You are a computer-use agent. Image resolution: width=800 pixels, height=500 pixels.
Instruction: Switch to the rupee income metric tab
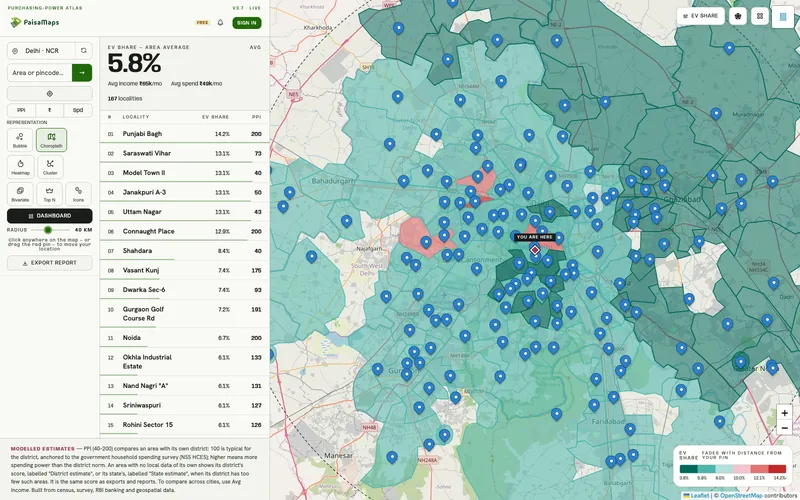[x=49, y=110]
